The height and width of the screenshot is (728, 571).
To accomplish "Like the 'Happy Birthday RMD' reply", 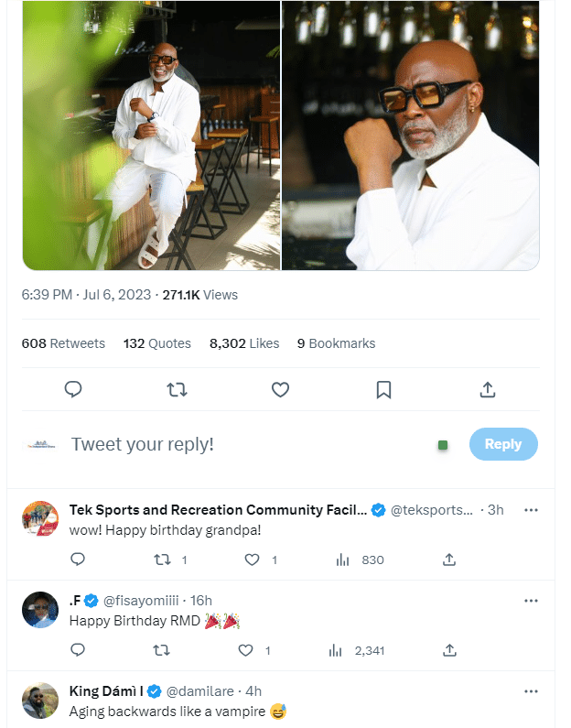I will point(245,650).
